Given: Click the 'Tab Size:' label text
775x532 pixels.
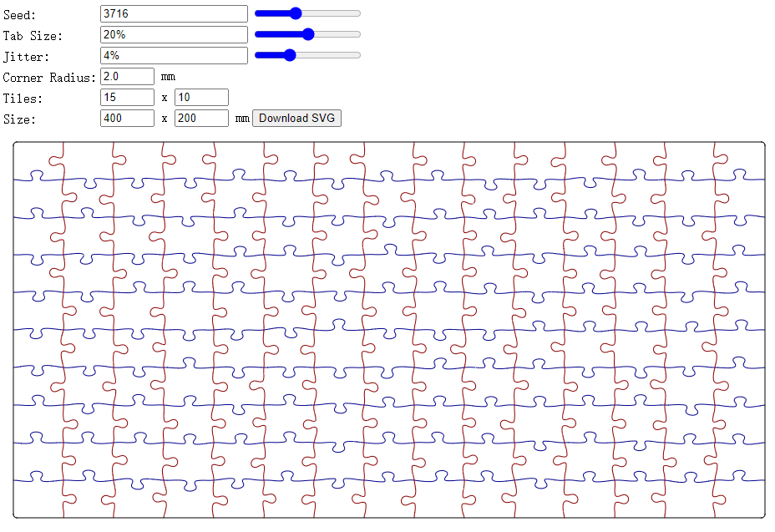Looking at the screenshot, I should click(33, 36).
